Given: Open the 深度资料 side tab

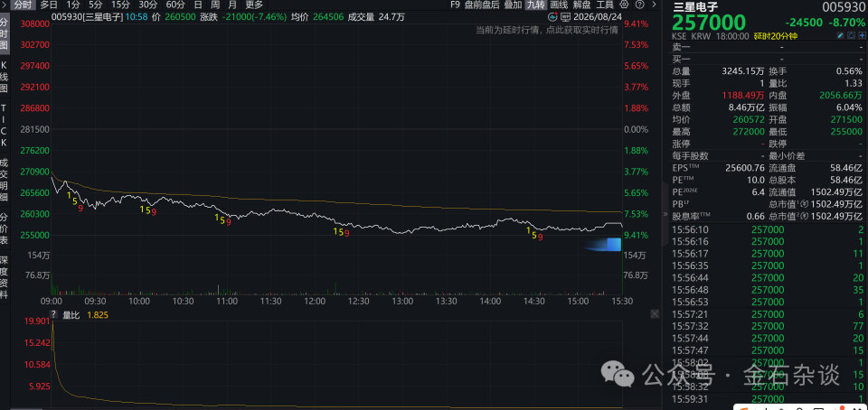Looking at the screenshot, I should [5, 277].
